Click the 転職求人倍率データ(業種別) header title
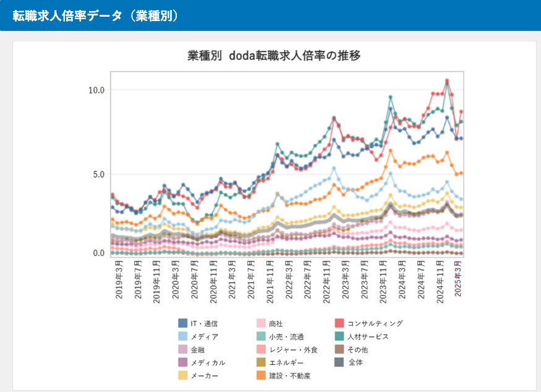 pos(96,16)
